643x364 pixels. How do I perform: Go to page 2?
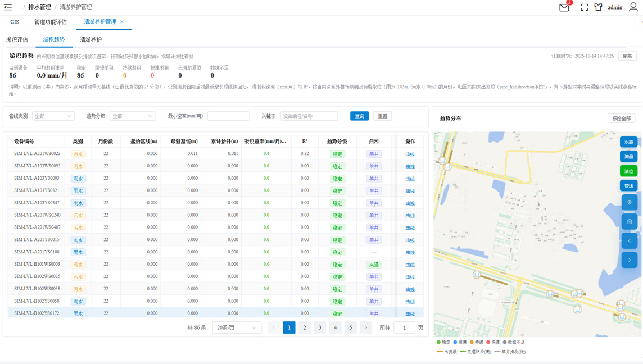click(x=304, y=327)
